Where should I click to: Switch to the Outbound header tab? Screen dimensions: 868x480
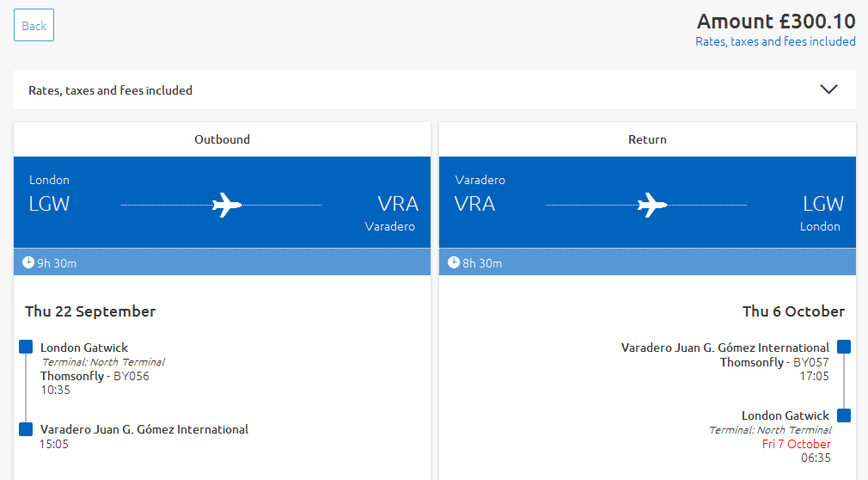(222, 139)
